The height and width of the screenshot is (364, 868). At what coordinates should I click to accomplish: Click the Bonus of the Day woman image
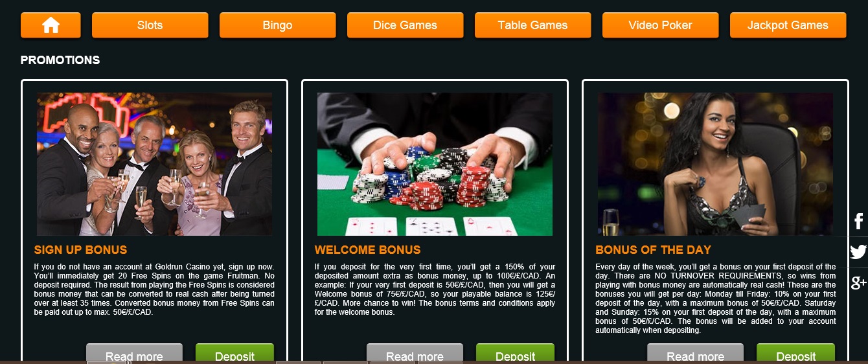(x=715, y=164)
